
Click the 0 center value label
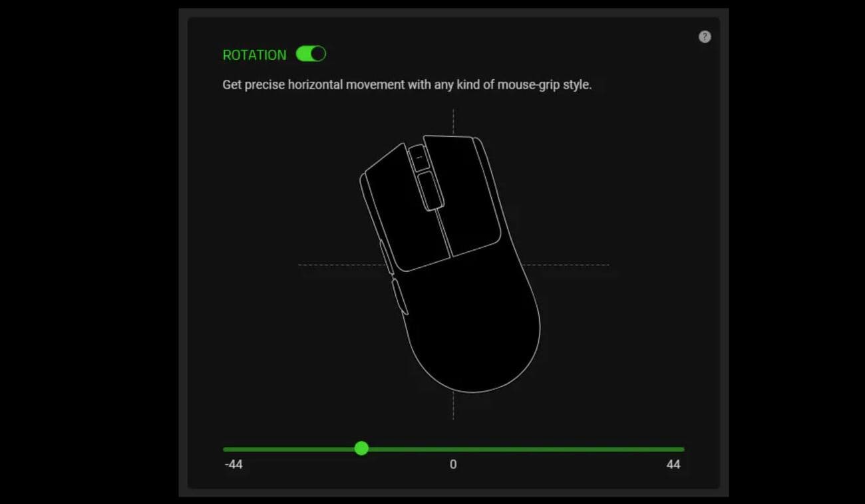tap(453, 465)
